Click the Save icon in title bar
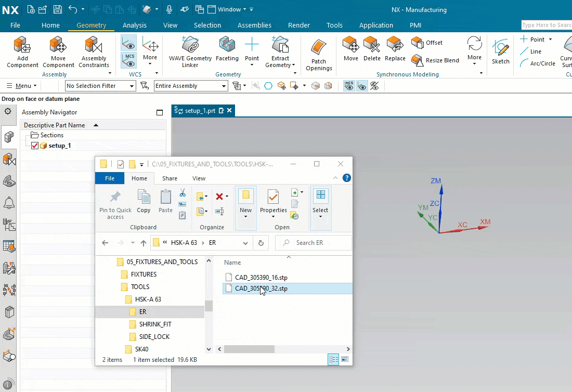This screenshot has height=392, width=572. click(57, 9)
